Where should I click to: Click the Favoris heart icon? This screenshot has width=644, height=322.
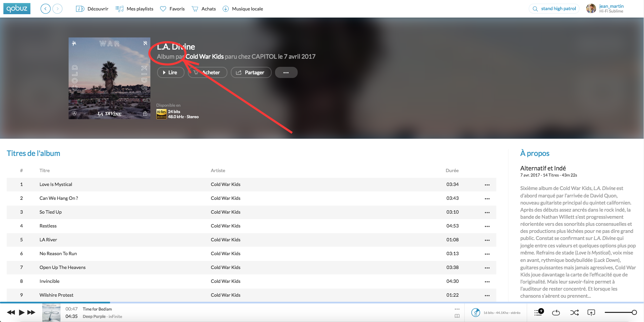pyautogui.click(x=163, y=9)
